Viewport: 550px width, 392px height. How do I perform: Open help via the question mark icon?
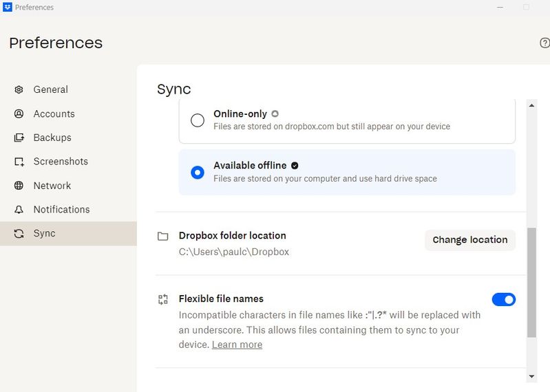544,43
